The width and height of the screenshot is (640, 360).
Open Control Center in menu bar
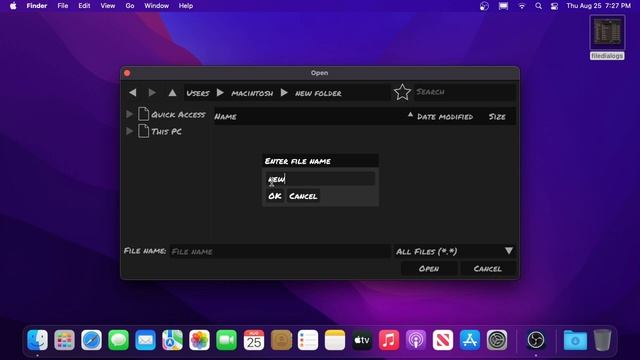coord(554,6)
